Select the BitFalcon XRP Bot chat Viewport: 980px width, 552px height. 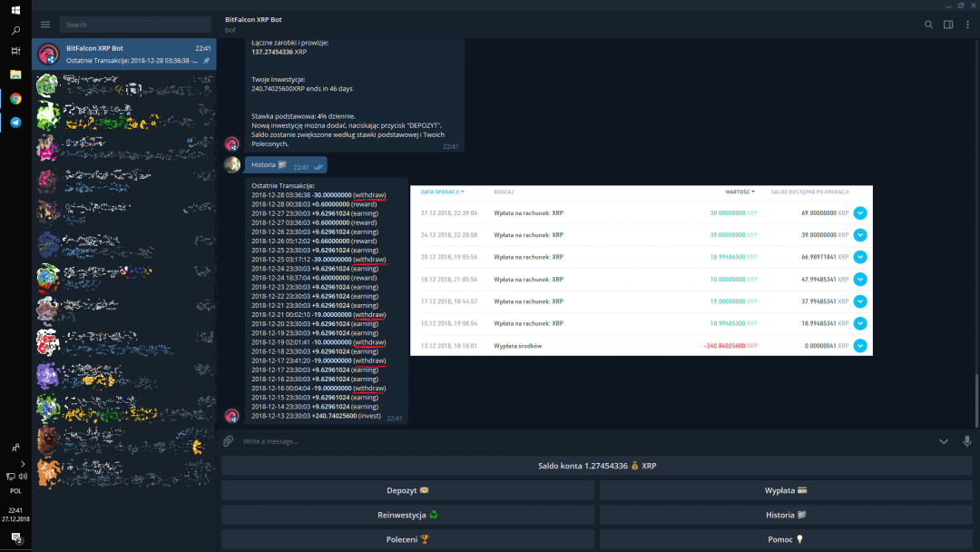[124, 54]
